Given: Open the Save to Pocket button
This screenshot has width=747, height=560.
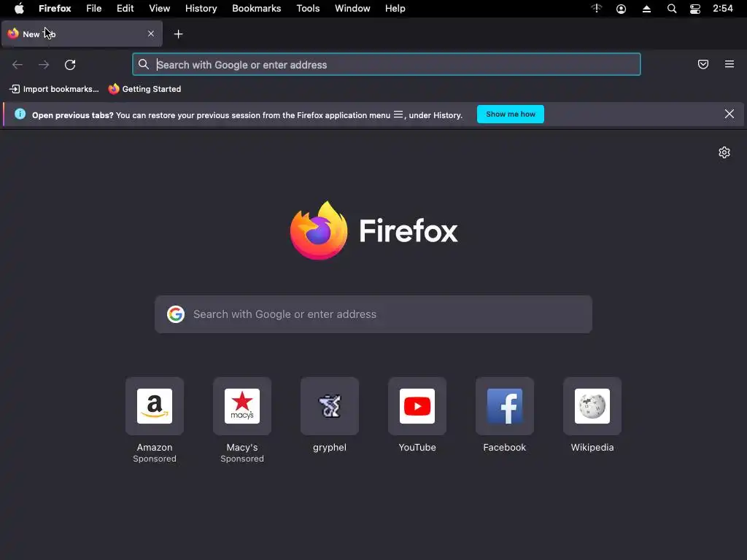Looking at the screenshot, I should (x=703, y=64).
